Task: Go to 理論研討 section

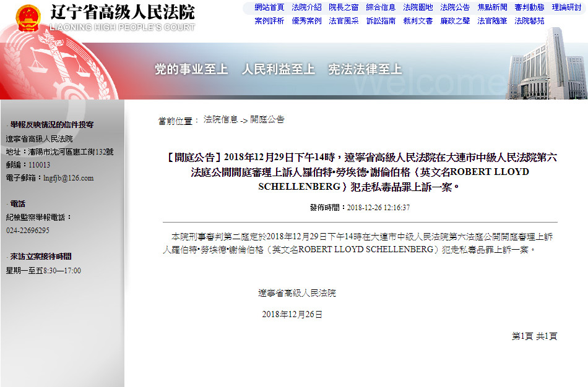Action: click(x=566, y=7)
